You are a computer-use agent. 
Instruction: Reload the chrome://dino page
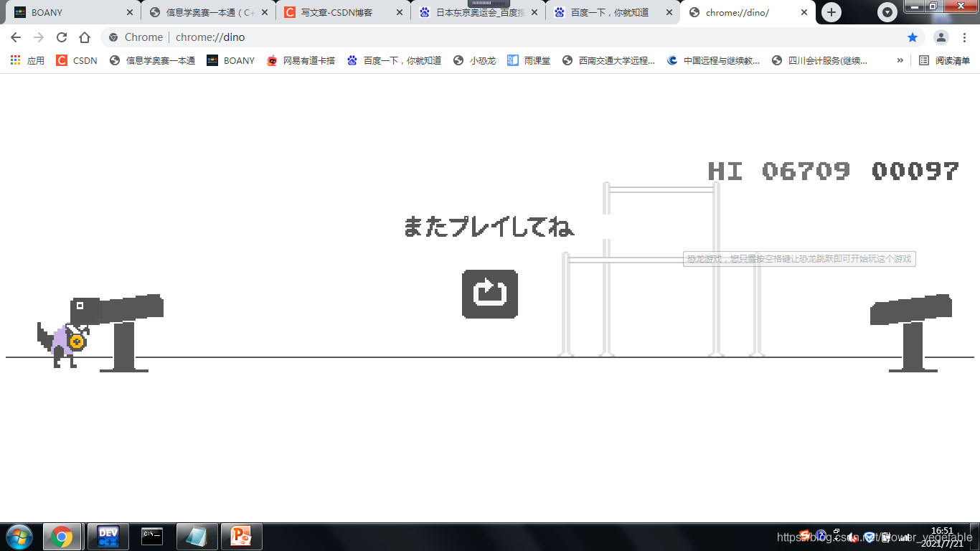point(62,37)
